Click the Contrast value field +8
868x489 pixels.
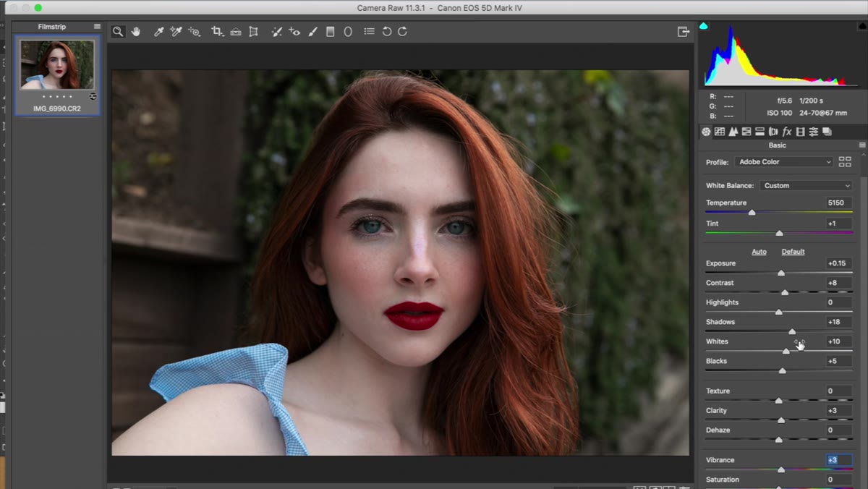(839, 283)
